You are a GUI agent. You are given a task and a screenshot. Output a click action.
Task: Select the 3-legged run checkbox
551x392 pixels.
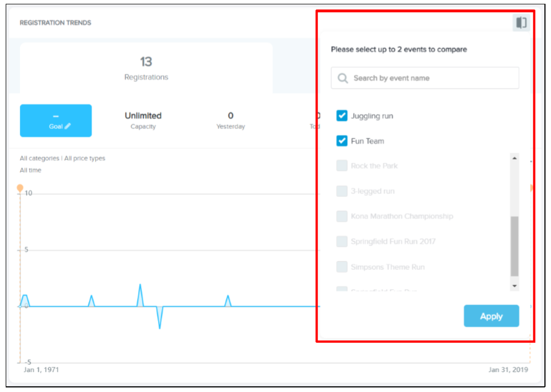point(342,191)
